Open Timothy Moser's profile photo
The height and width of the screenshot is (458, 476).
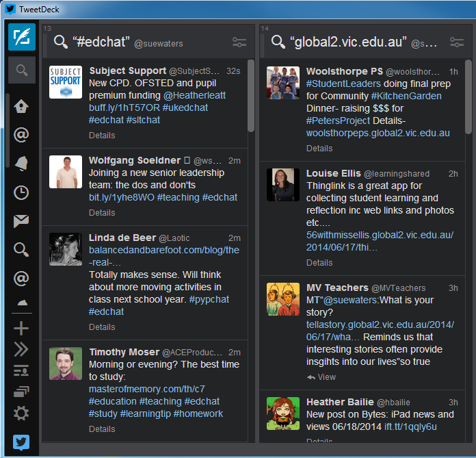(x=66, y=364)
